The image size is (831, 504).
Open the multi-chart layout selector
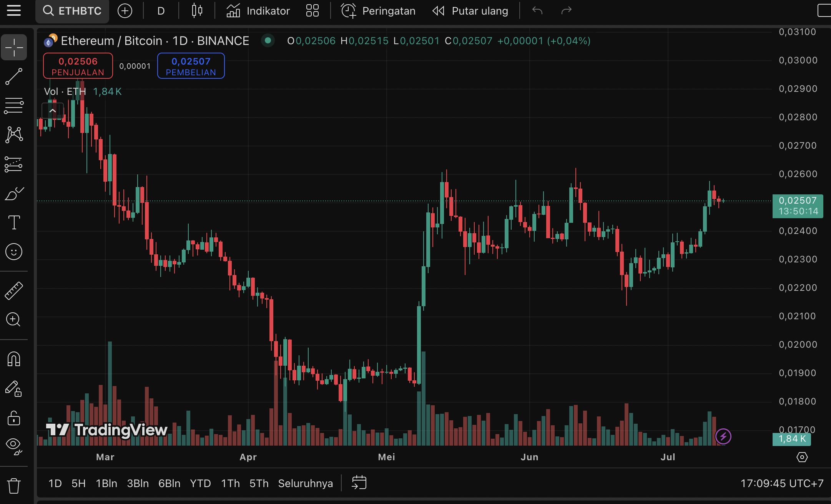tap(312, 11)
